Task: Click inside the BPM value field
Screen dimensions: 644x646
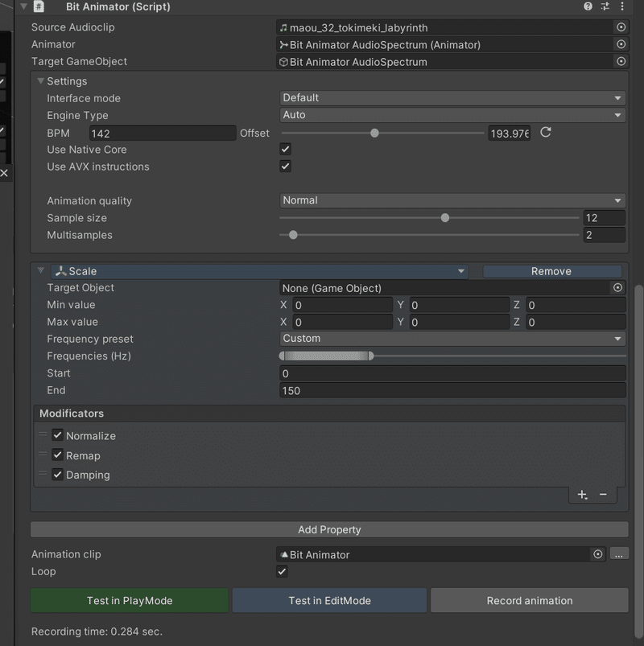Action: coord(161,133)
